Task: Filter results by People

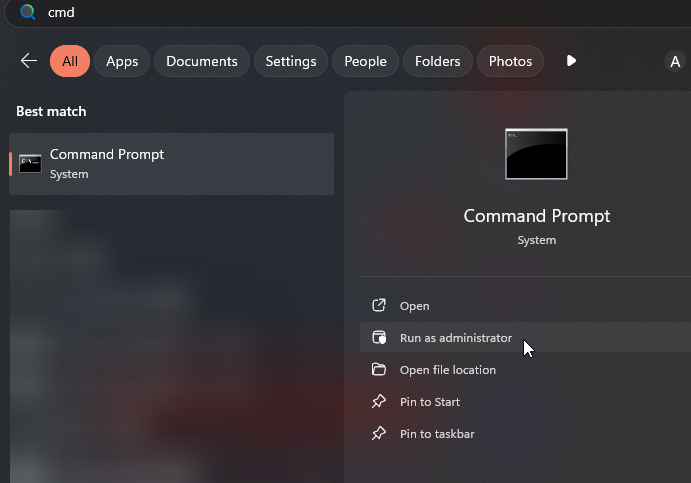Action: coord(365,61)
